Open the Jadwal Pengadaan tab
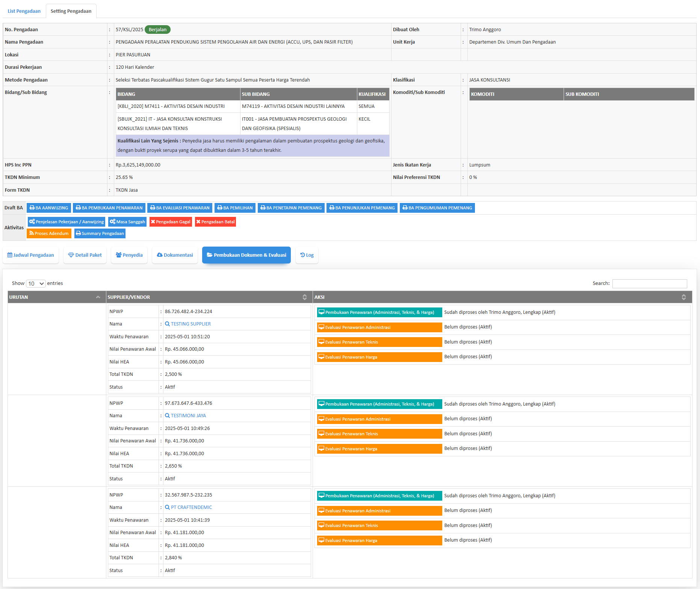The image size is (700, 589). point(31,255)
